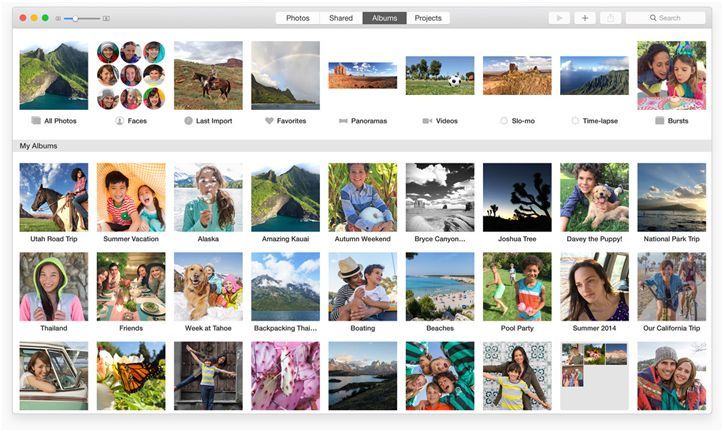
Task: Click the slideshow play button in toolbar
Action: 559,18
